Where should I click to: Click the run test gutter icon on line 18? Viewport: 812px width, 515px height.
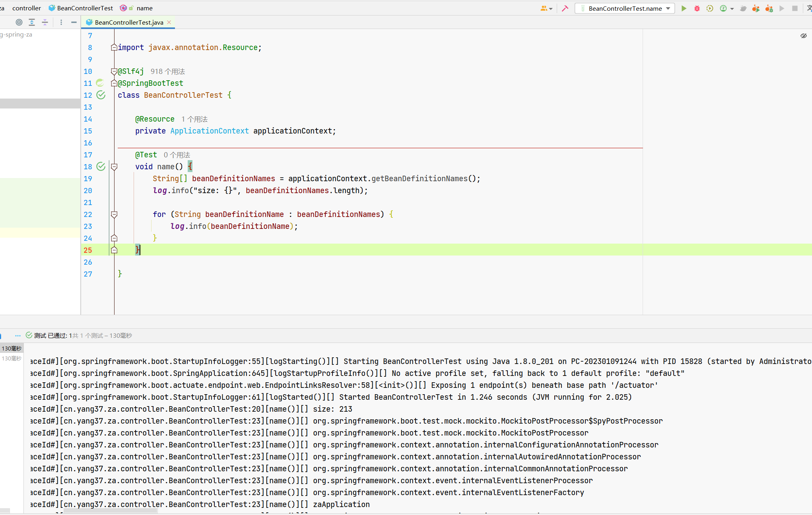pyautogui.click(x=101, y=167)
